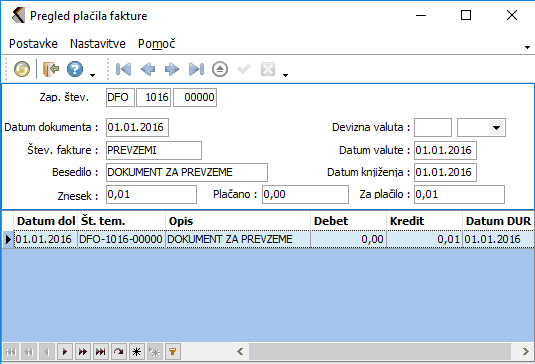Click the orange filter funnel button
The height and width of the screenshot is (364, 535).
coord(173,351)
